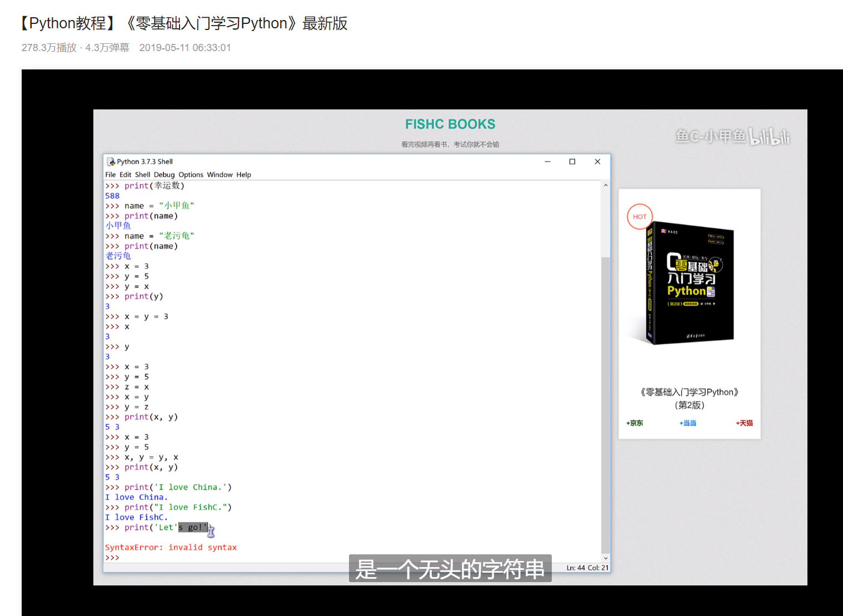The image size is (843, 616).
Task: Click the line print(幸运数)
Action: 144,186
